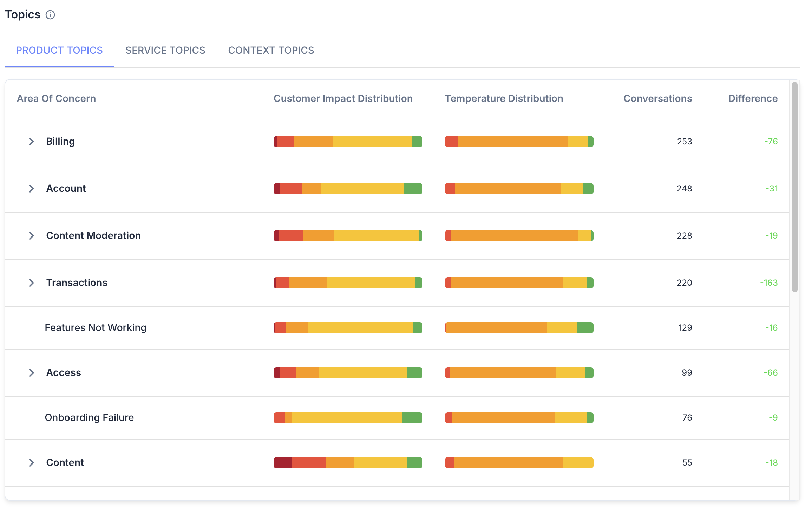Click Onboarding Failure's difference value -9
Image resolution: width=812 pixels, height=513 pixels.
coord(773,418)
